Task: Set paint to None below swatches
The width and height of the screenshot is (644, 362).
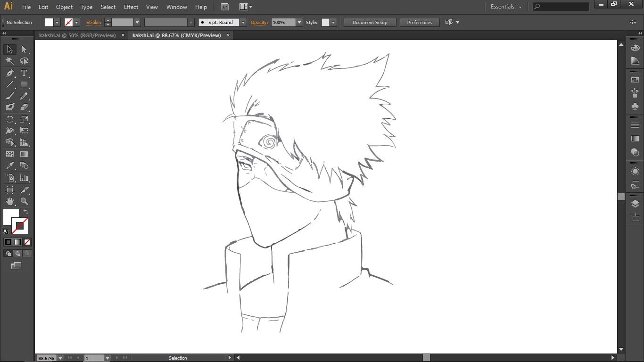Action: point(27,242)
